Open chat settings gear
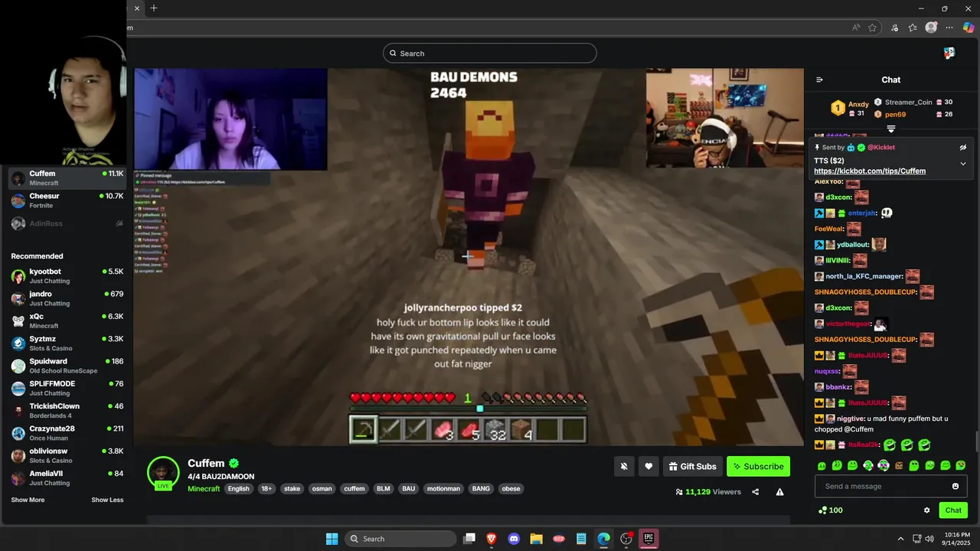980x551 pixels. tap(926, 510)
